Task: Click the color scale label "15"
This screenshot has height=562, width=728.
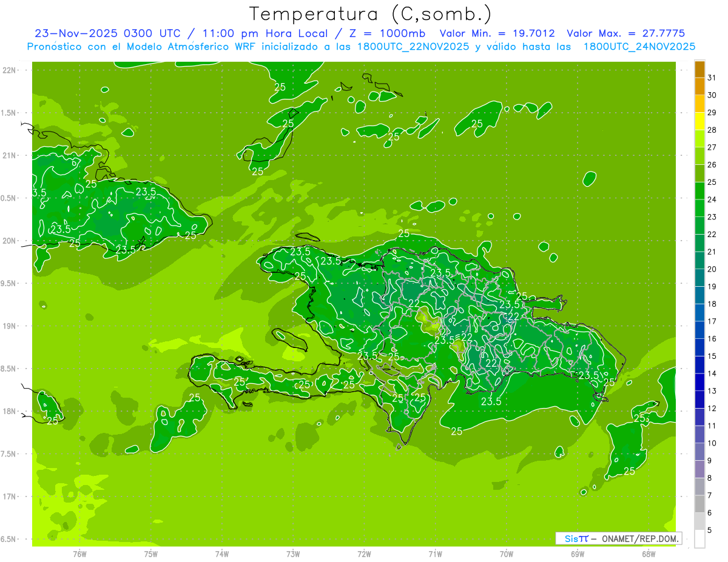Action: click(712, 356)
